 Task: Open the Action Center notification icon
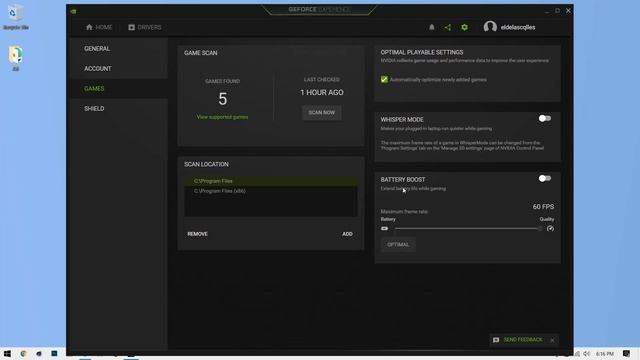click(x=626, y=353)
